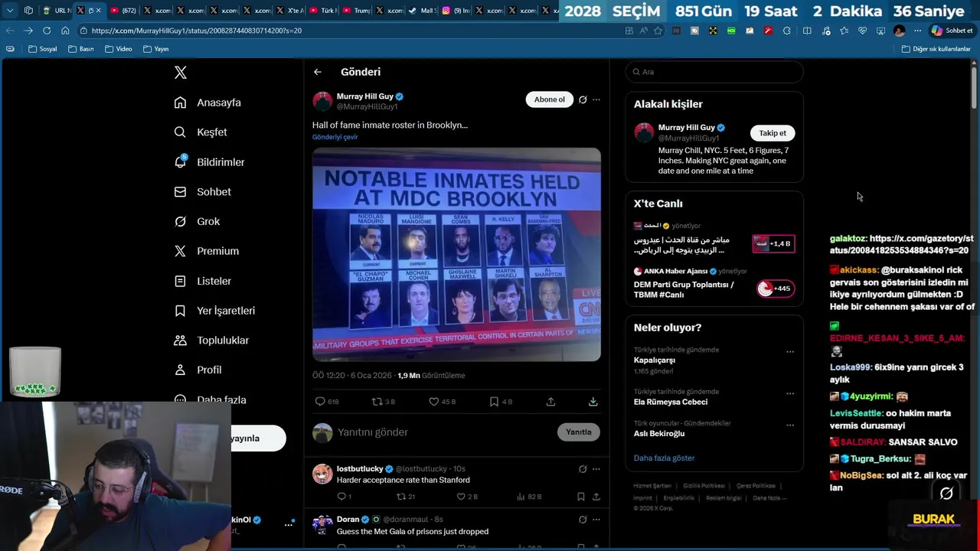
Task: Go back using the Gönderi back arrow
Action: tap(318, 72)
